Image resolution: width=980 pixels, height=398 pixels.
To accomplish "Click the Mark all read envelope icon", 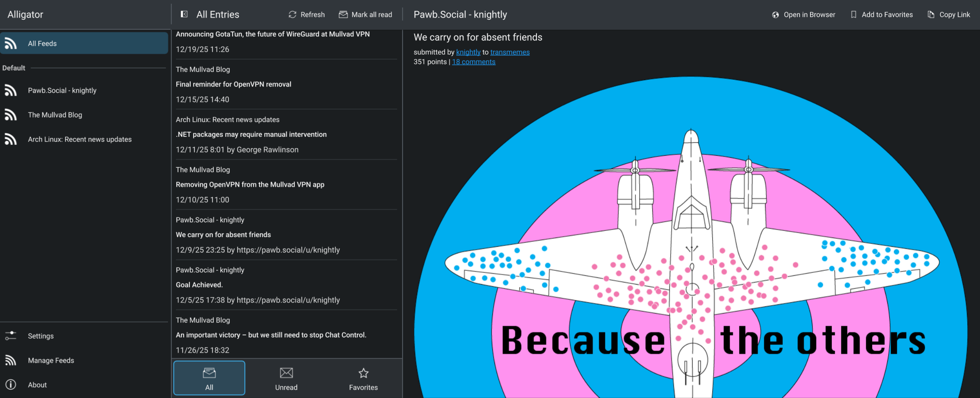I will (x=343, y=15).
